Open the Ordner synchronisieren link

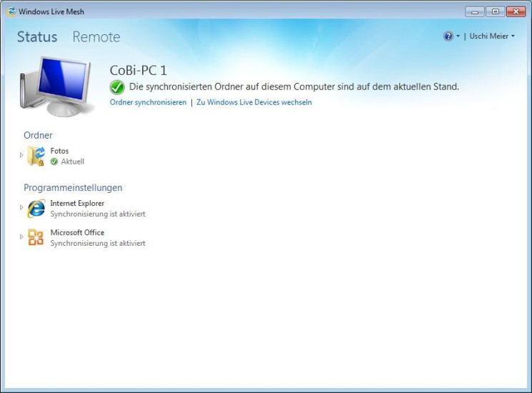[148, 102]
